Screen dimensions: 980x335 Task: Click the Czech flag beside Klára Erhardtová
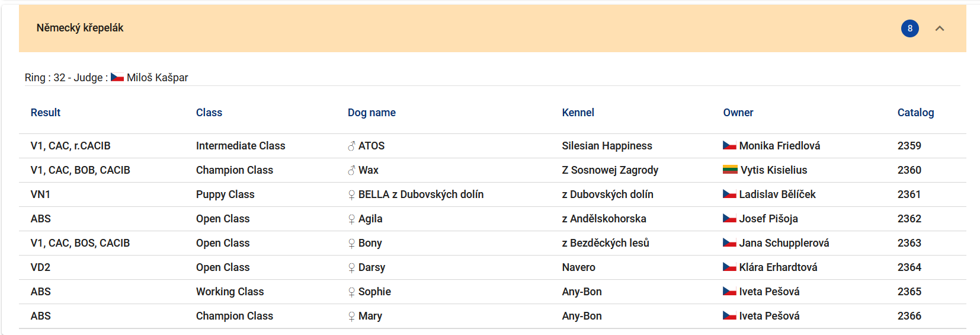[x=729, y=267]
